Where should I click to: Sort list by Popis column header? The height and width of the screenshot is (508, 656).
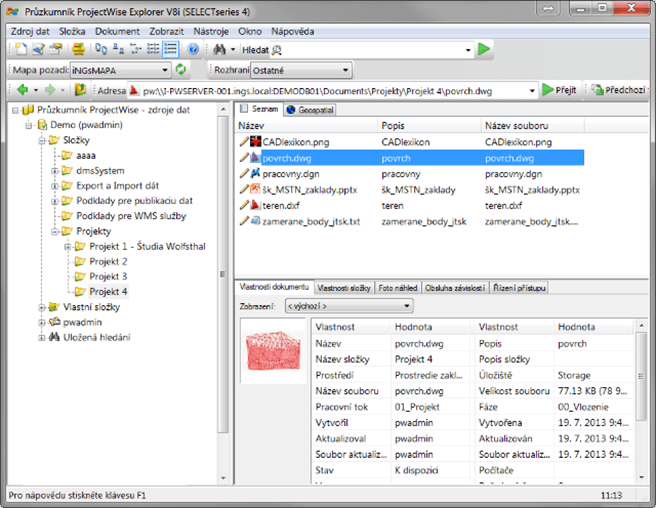point(430,126)
